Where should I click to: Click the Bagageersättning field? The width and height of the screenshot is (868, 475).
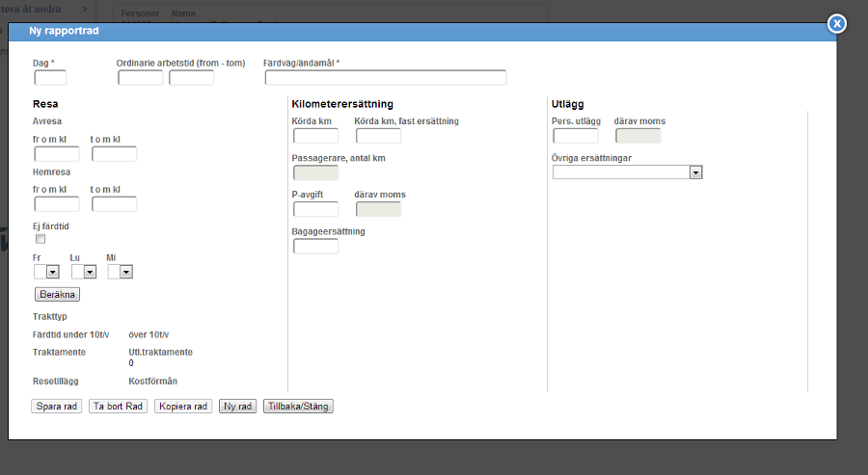[x=315, y=247]
